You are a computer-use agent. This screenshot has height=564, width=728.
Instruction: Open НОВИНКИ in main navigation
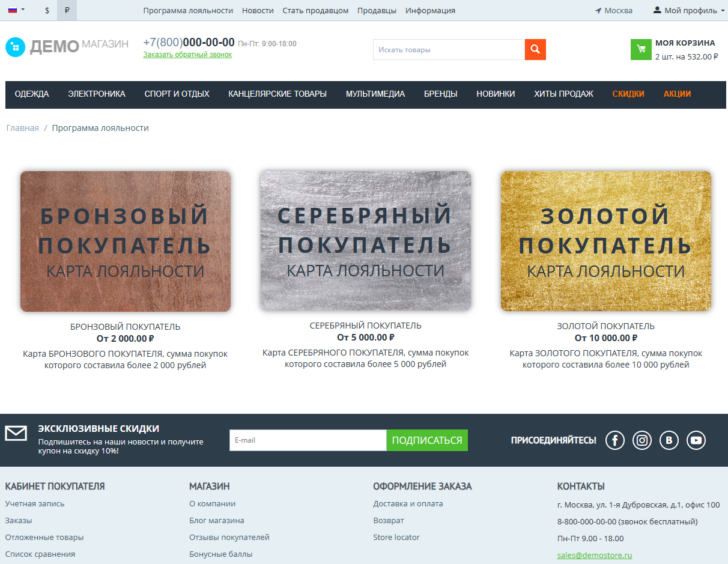coord(496,94)
